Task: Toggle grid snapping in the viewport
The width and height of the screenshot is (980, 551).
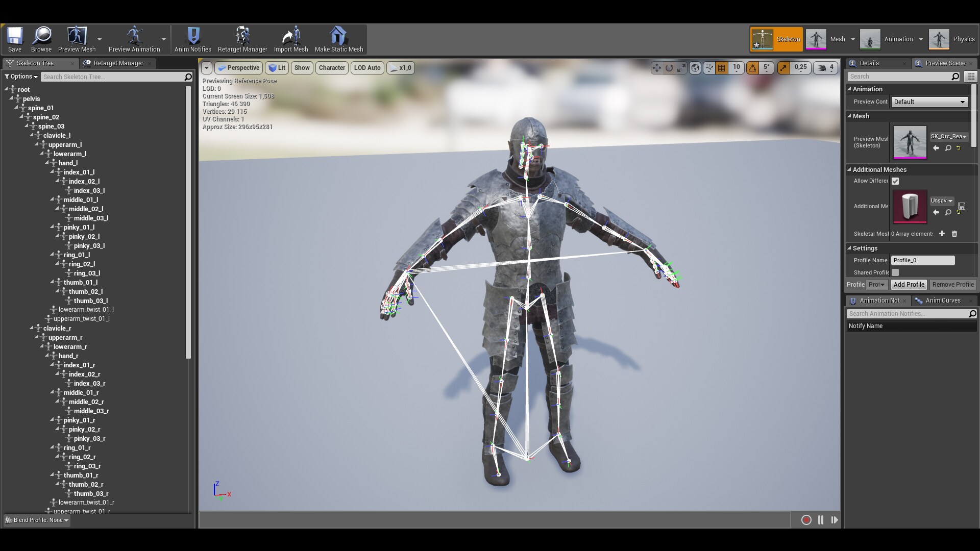Action: (722, 67)
